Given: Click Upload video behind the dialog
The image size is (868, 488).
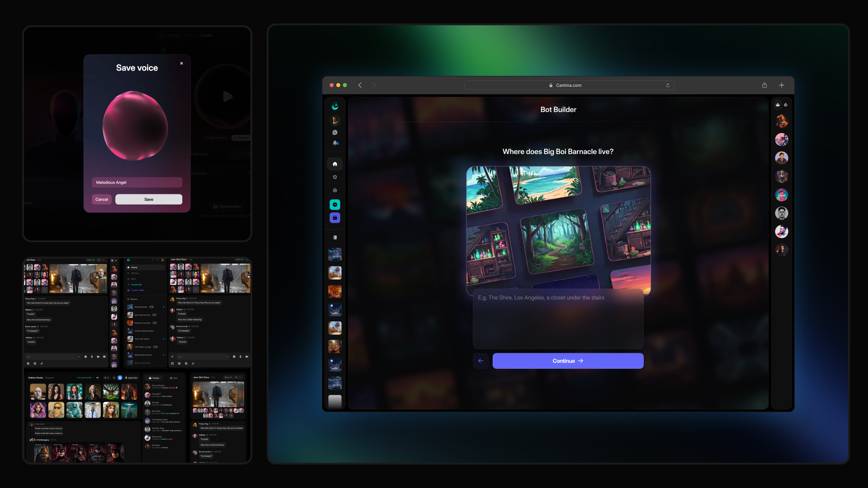Looking at the screenshot, I should point(227,206).
